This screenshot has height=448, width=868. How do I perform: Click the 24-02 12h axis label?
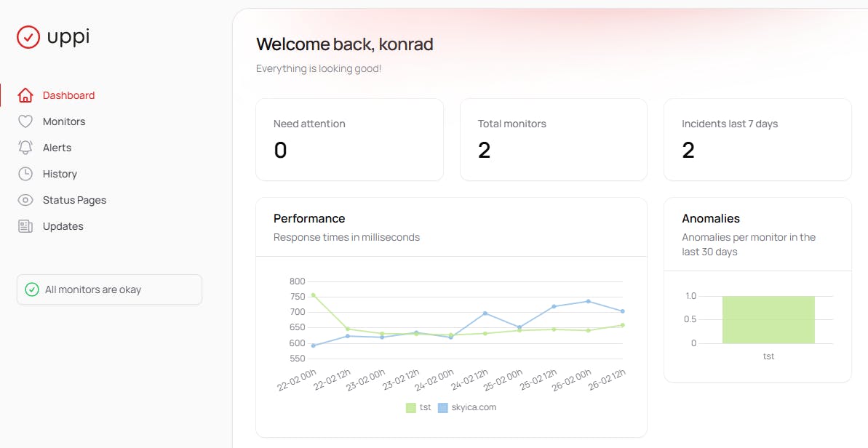click(469, 380)
